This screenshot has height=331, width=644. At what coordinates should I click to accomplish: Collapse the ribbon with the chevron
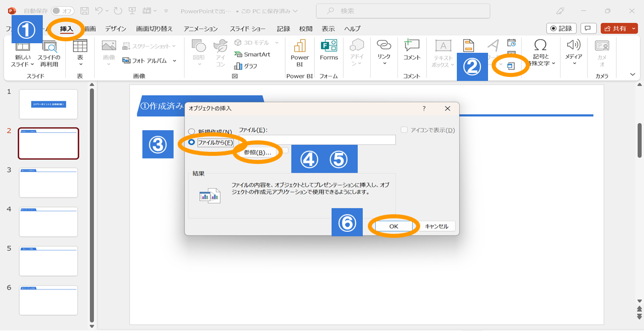[632, 74]
